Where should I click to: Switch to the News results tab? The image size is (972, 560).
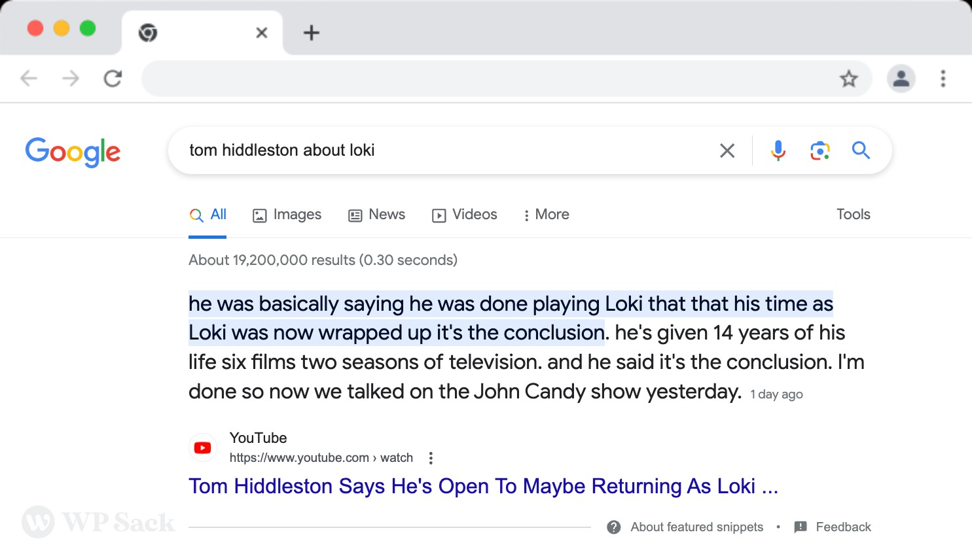376,215
